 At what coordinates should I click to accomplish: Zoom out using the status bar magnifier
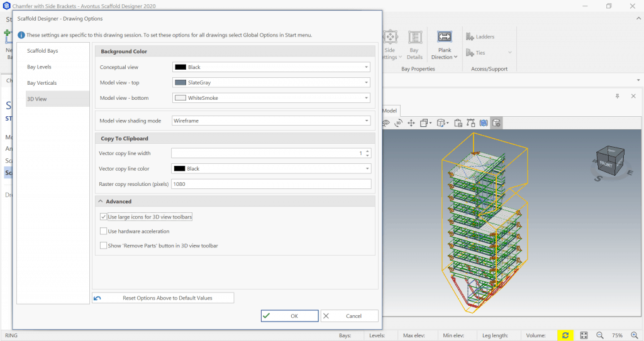tap(600, 335)
